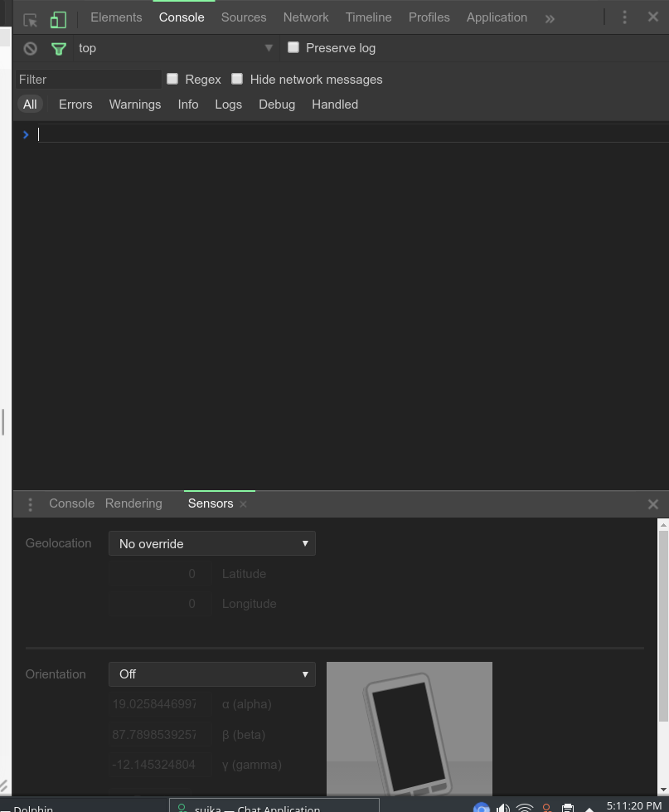Click the phone orientation preview image
This screenshot has height=812, width=669.
[x=410, y=728]
